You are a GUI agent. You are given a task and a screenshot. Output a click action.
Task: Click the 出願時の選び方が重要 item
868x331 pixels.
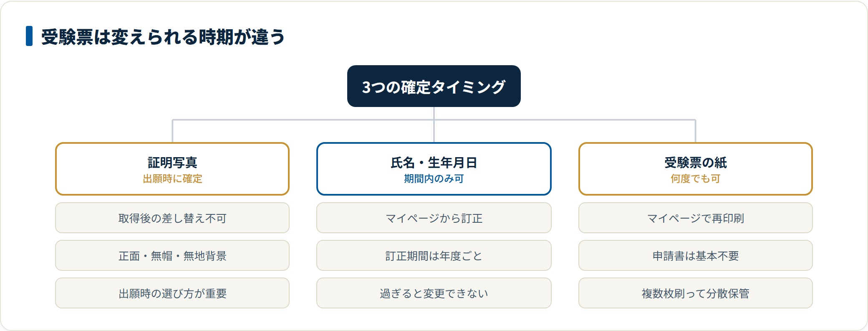pos(172,293)
